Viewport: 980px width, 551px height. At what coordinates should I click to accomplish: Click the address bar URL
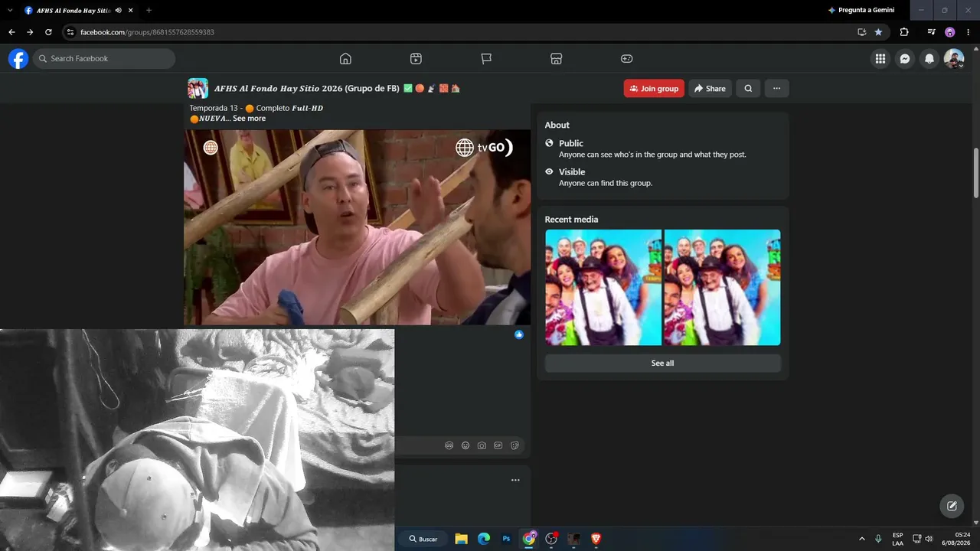(x=147, y=32)
